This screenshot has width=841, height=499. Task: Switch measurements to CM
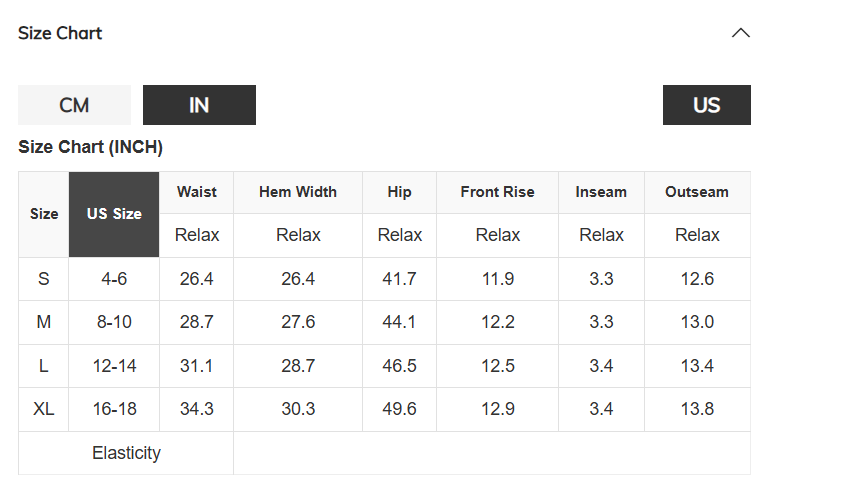pyautogui.click(x=75, y=105)
